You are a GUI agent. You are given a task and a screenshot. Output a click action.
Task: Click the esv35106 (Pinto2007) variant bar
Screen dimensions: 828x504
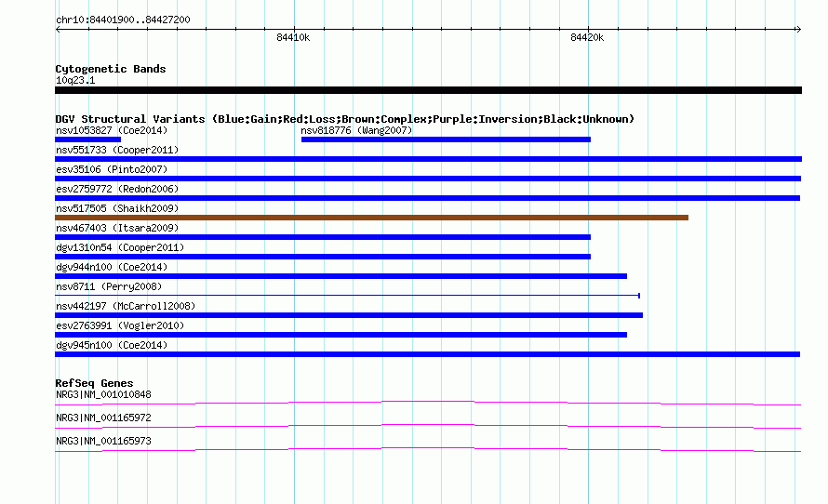coord(428,179)
